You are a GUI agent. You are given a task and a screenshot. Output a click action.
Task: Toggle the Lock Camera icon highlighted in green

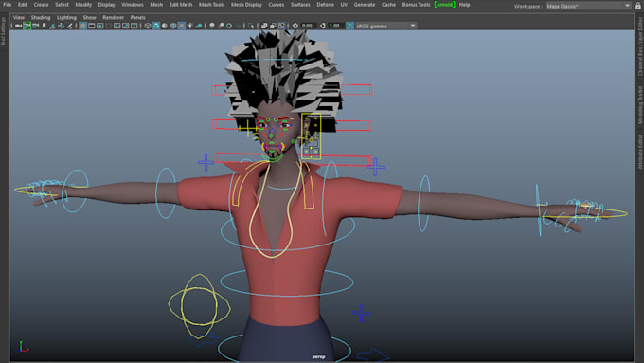(27, 26)
